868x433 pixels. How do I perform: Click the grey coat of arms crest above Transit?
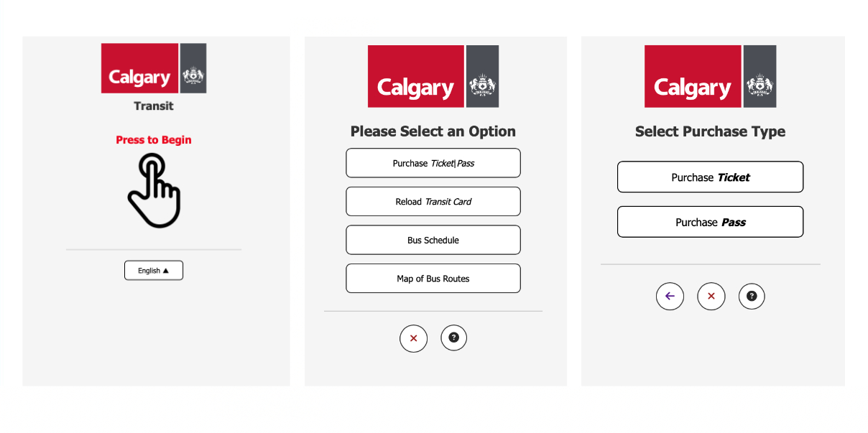(x=193, y=68)
